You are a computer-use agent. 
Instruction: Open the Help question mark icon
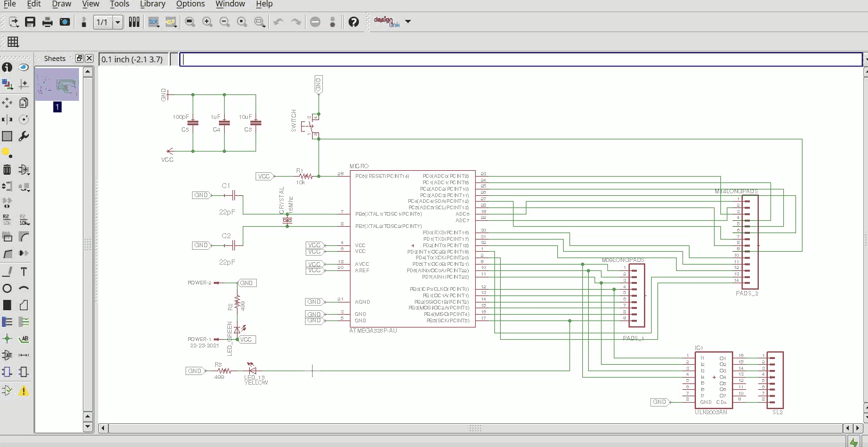point(353,22)
